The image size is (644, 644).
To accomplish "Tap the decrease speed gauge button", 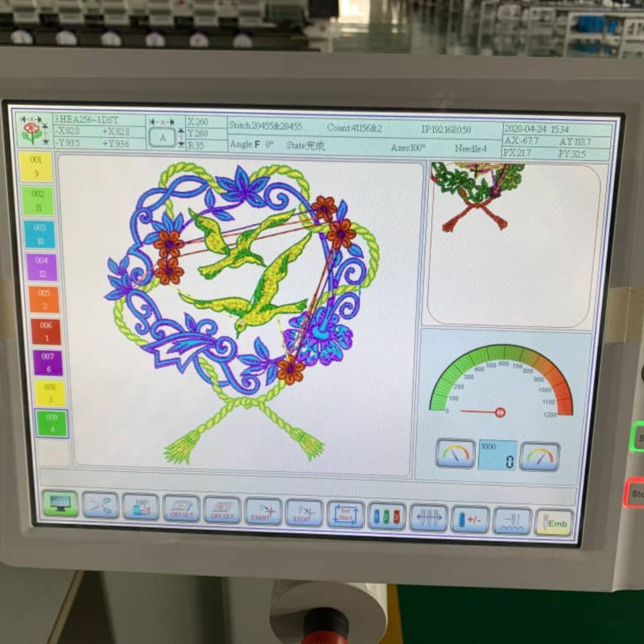I will (454, 453).
